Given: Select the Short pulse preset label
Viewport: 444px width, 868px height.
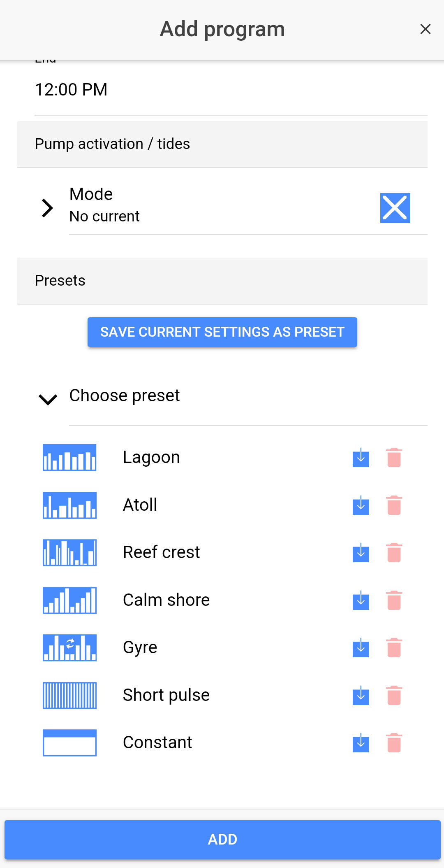Looking at the screenshot, I should 166,695.
